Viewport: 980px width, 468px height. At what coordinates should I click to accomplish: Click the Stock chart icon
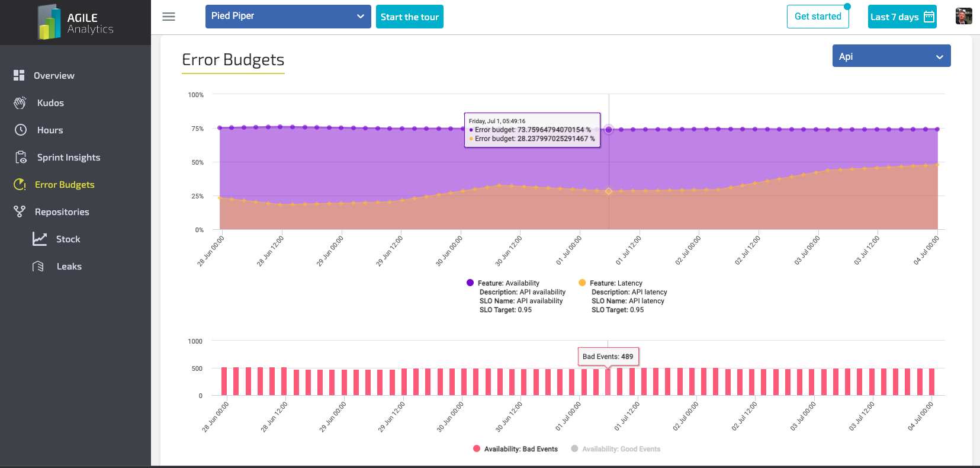(40, 239)
